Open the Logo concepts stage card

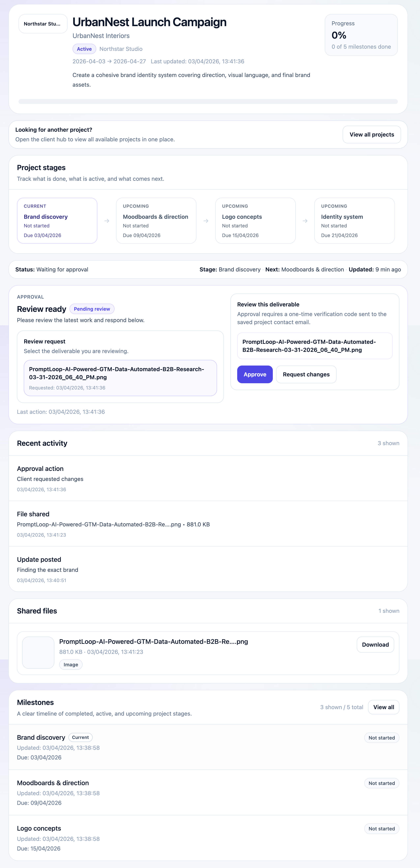click(255, 221)
